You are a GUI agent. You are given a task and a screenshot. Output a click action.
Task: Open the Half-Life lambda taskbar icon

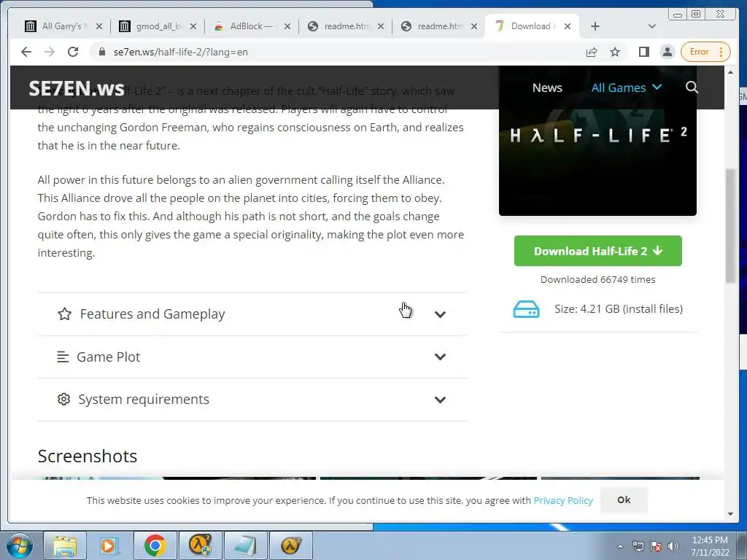point(290,545)
